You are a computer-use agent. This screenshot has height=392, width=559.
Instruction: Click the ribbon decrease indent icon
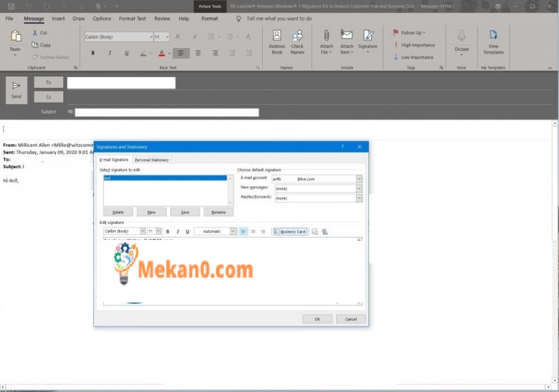232,53
